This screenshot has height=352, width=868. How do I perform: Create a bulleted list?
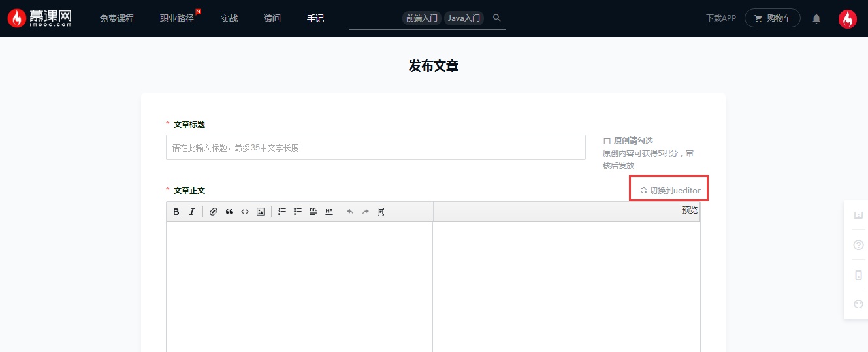click(298, 212)
